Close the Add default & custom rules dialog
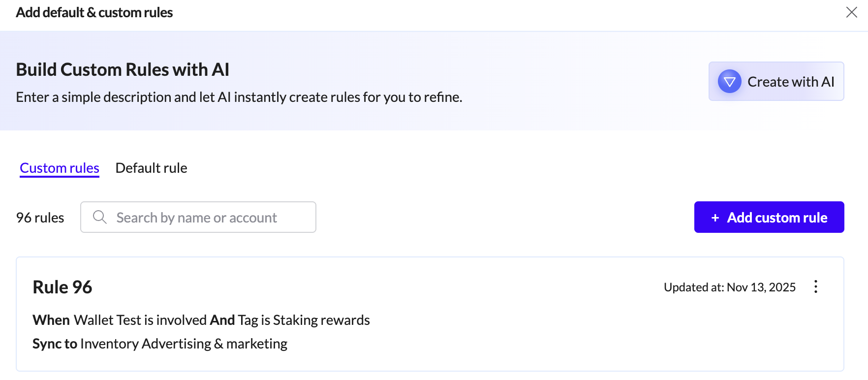Image resolution: width=868 pixels, height=380 pixels. click(851, 12)
